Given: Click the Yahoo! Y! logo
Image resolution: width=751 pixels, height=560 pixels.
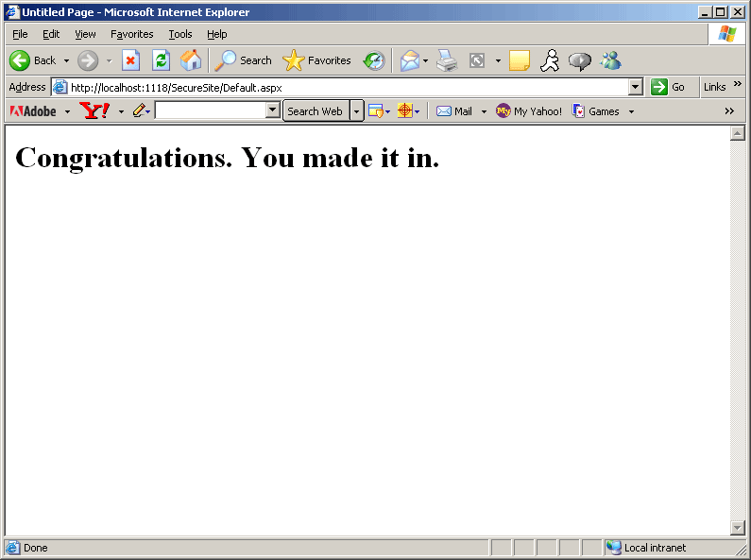Looking at the screenshot, I should 94,111.
